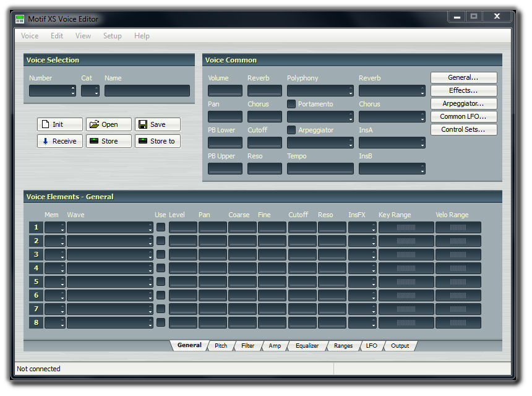Click the PB Upper field
This screenshot has height=396, width=532.
[x=225, y=169]
